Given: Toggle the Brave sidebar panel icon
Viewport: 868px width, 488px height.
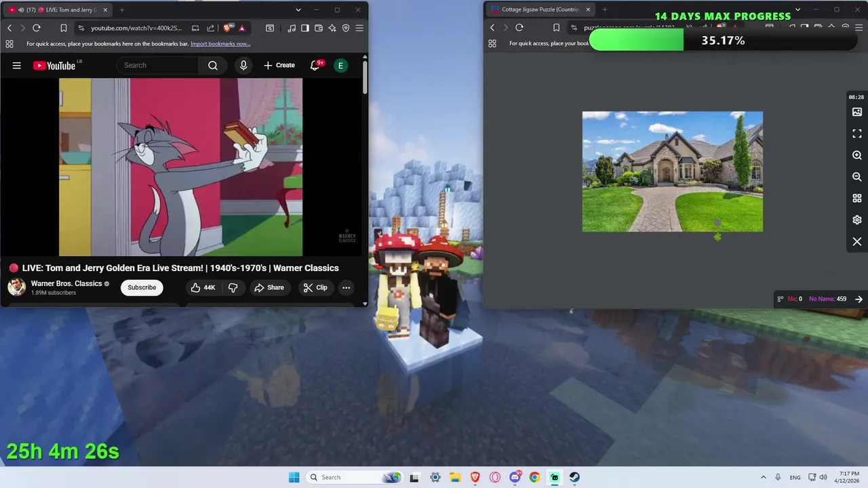Looking at the screenshot, I should pos(305,28).
